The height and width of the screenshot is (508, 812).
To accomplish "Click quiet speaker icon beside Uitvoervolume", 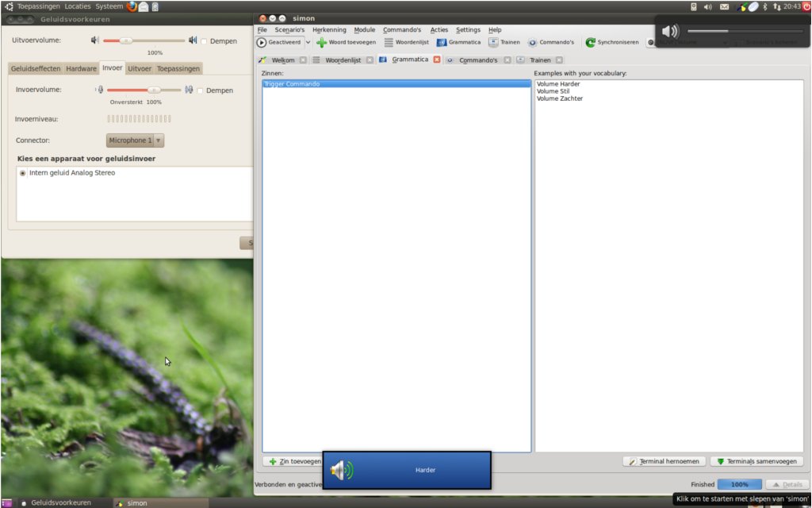I will 95,40.
